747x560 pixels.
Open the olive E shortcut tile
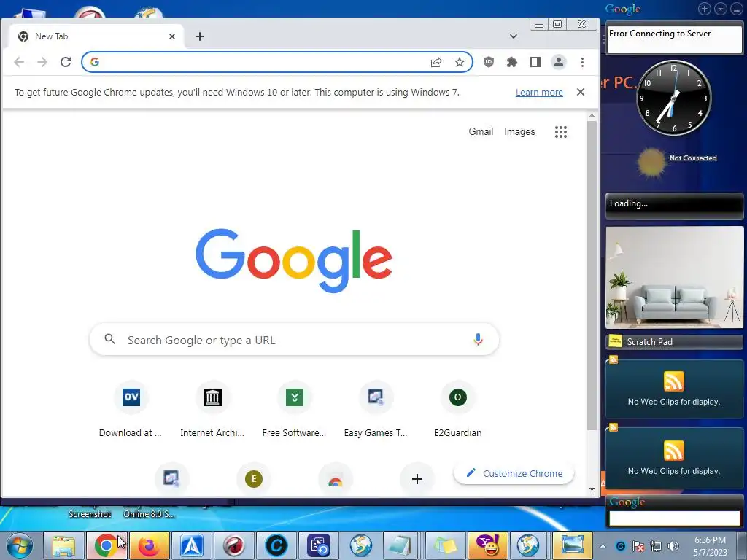pyautogui.click(x=253, y=478)
